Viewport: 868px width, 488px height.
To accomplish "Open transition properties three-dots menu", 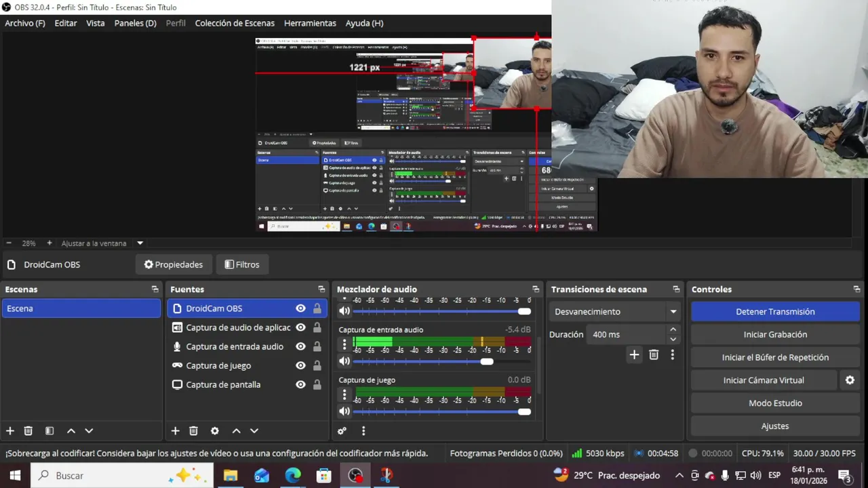I will [x=673, y=354].
